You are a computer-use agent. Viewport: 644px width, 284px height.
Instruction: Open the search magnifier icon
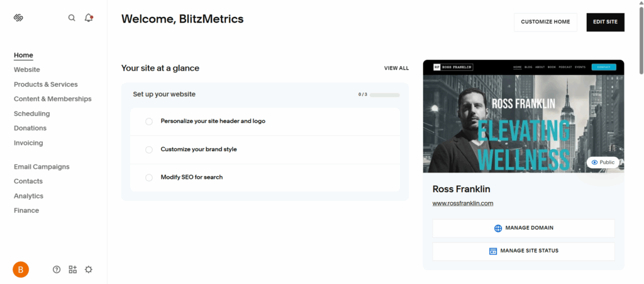pyautogui.click(x=72, y=18)
